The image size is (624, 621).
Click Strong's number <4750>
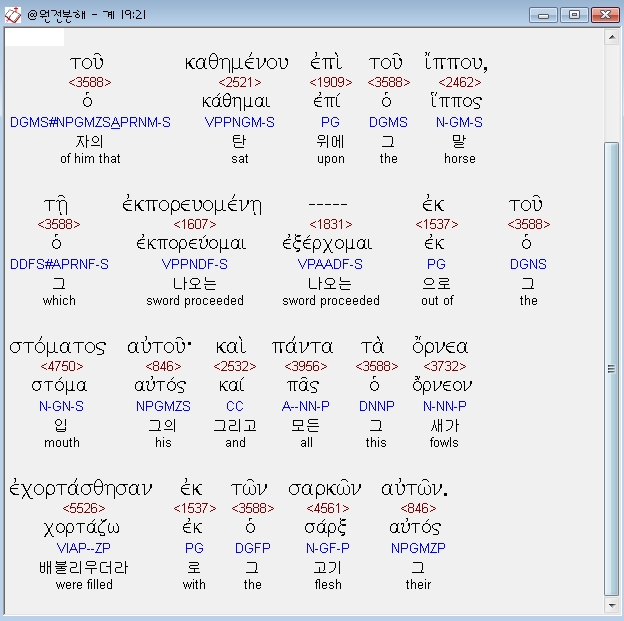click(x=62, y=366)
